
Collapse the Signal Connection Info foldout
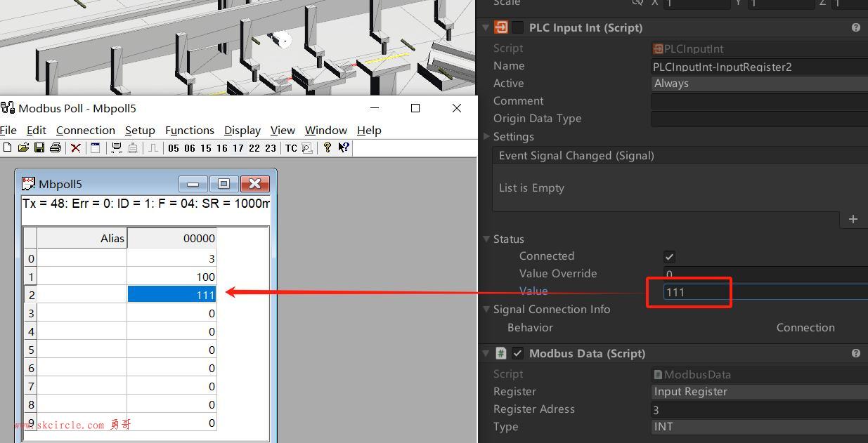click(486, 309)
